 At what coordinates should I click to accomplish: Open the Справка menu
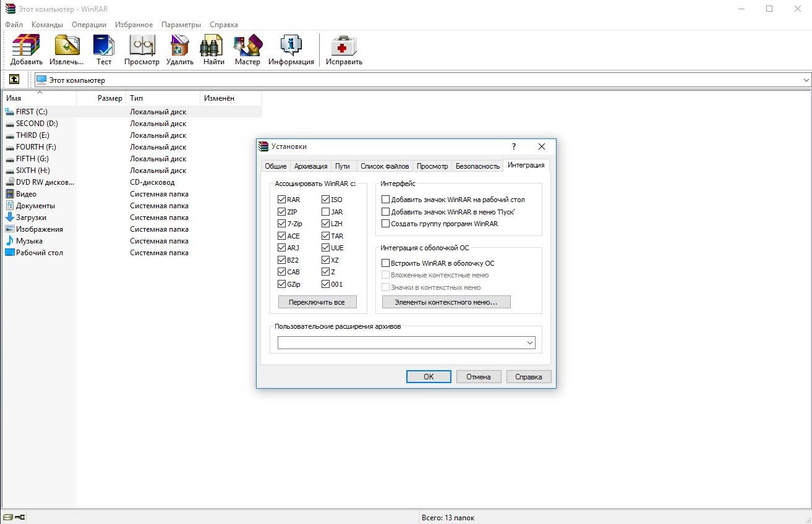pos(224,25)
